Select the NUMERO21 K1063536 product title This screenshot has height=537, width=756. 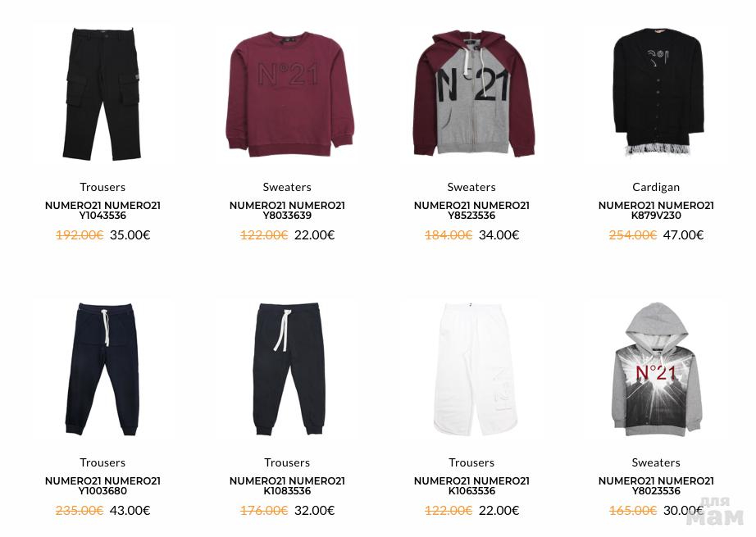tap(471, 486)
